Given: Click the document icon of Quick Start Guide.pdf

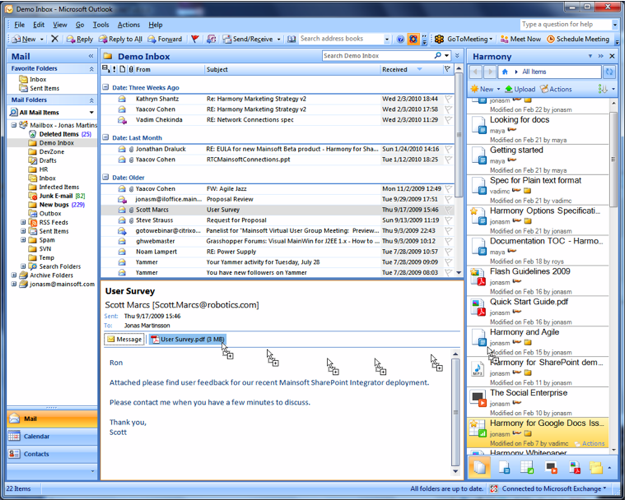Looking at the screenshot, I should coord(478,308).
